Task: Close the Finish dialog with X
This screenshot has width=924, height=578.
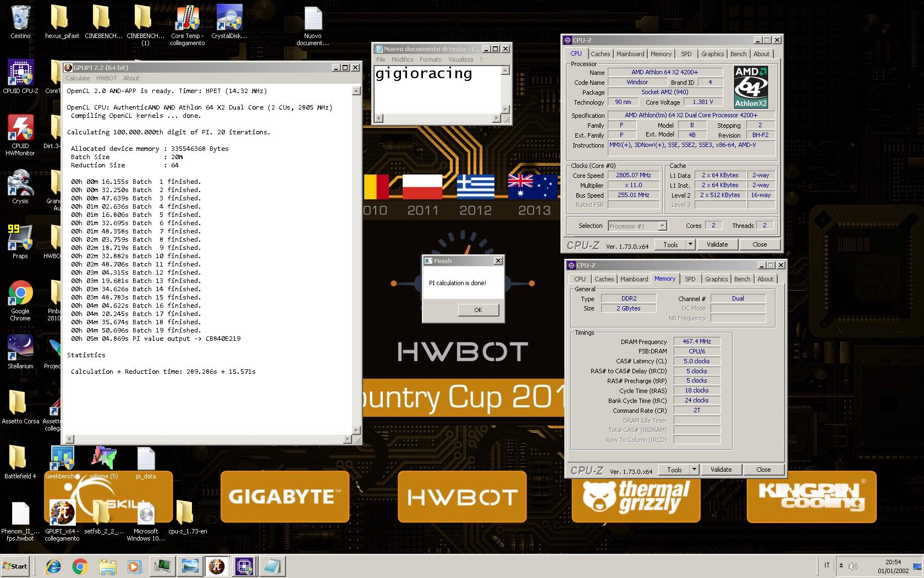Action: (x=498, y=261)
